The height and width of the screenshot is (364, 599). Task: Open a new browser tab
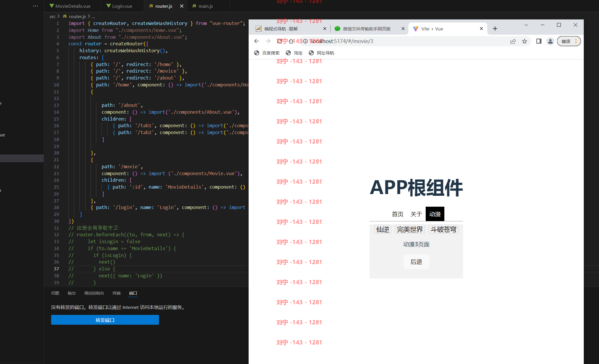click(x=495, y=29)
